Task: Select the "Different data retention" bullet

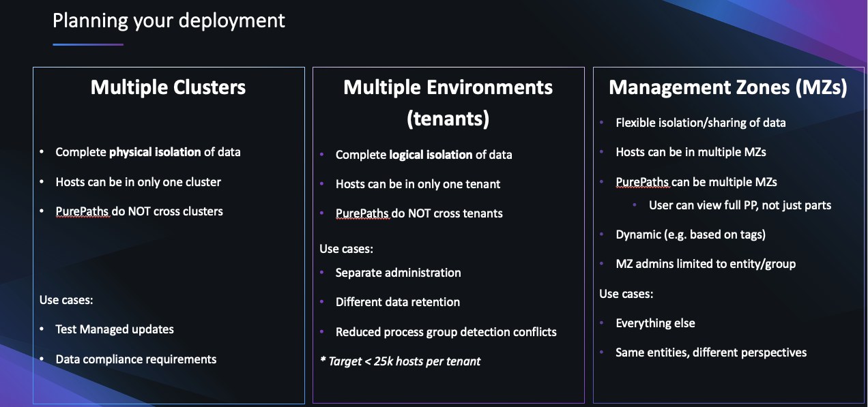Action: pos(397,302)
